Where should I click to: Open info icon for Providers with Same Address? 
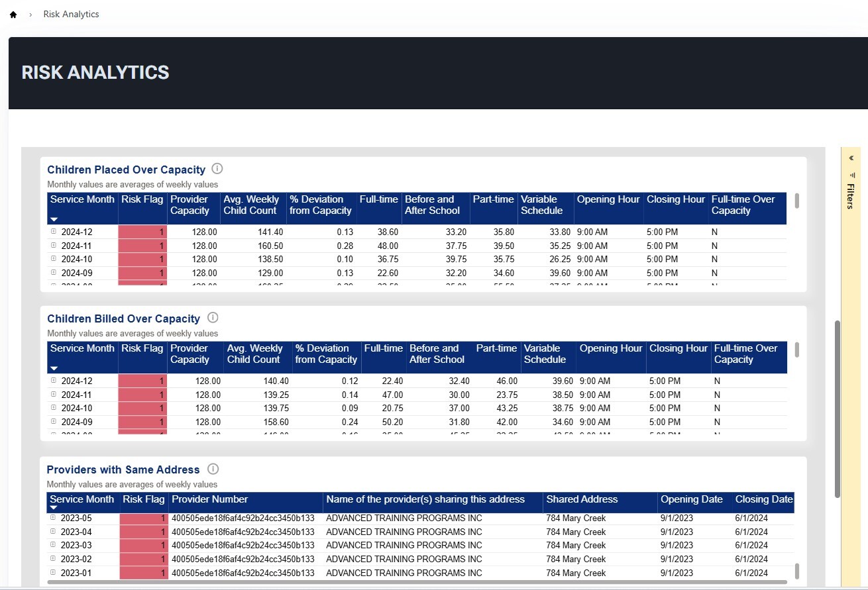(213, 469)
